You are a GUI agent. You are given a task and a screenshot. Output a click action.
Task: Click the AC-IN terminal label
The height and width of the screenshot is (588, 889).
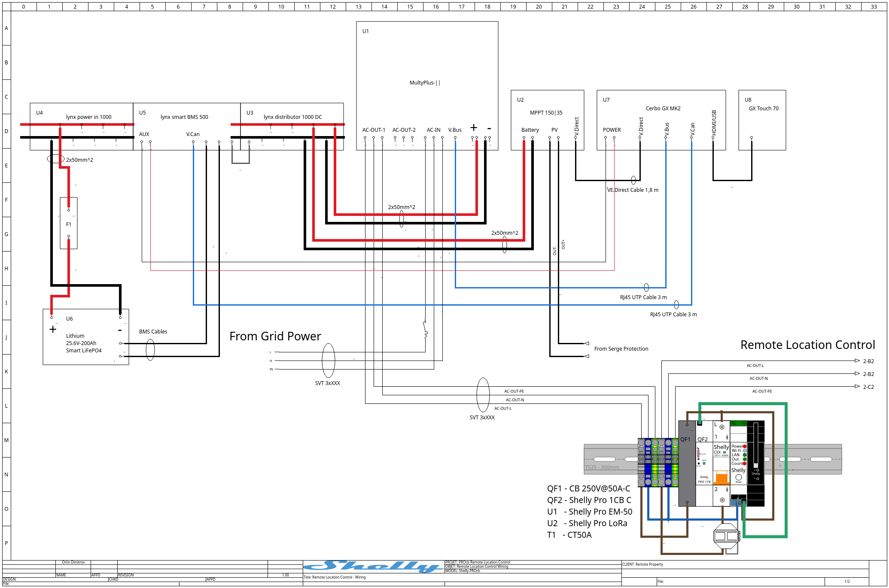[x=433, y=130]
